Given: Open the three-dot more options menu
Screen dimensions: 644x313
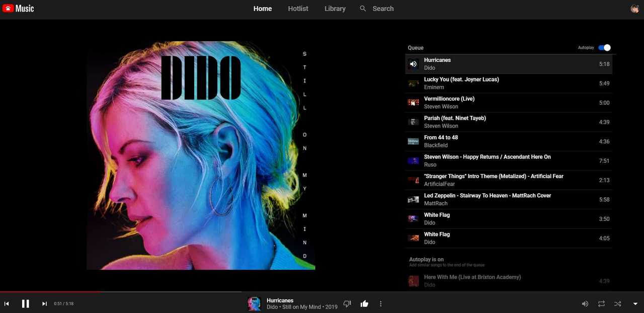Looking at the screenshot, I should 380,303.
